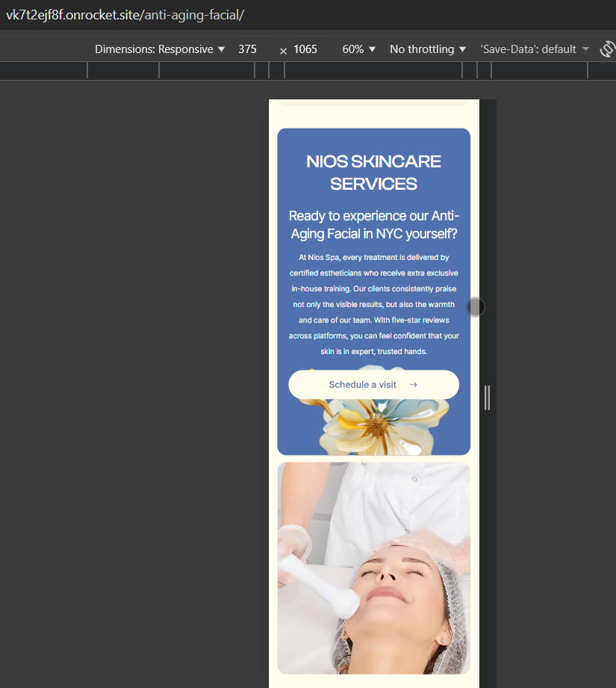Viewport: 616px width, 688px height.
Task: Click the arrow icon in Schedule a visit
Action: [413, 385]
